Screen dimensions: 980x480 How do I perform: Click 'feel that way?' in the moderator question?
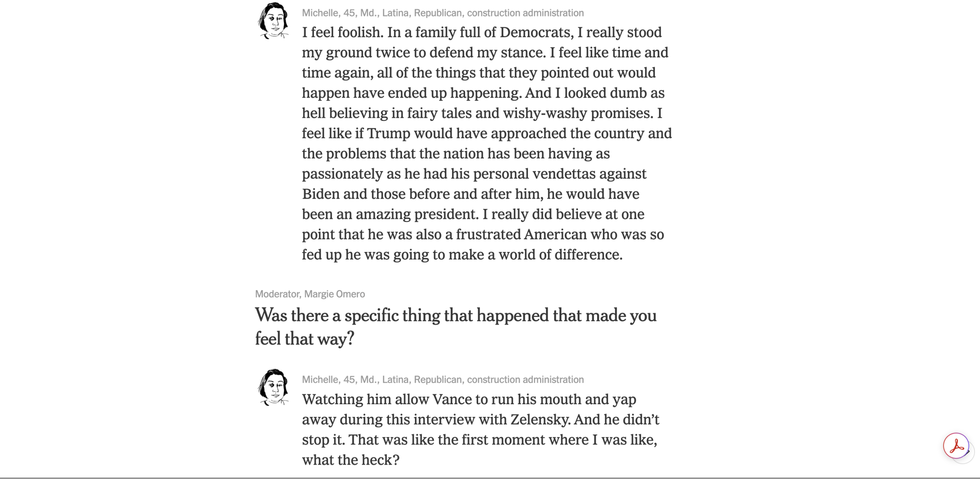305,339
